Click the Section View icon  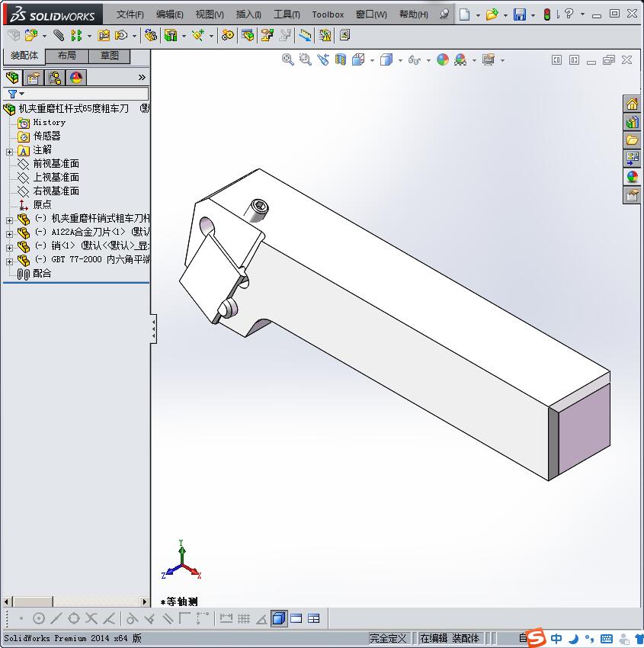pos(341,60)
